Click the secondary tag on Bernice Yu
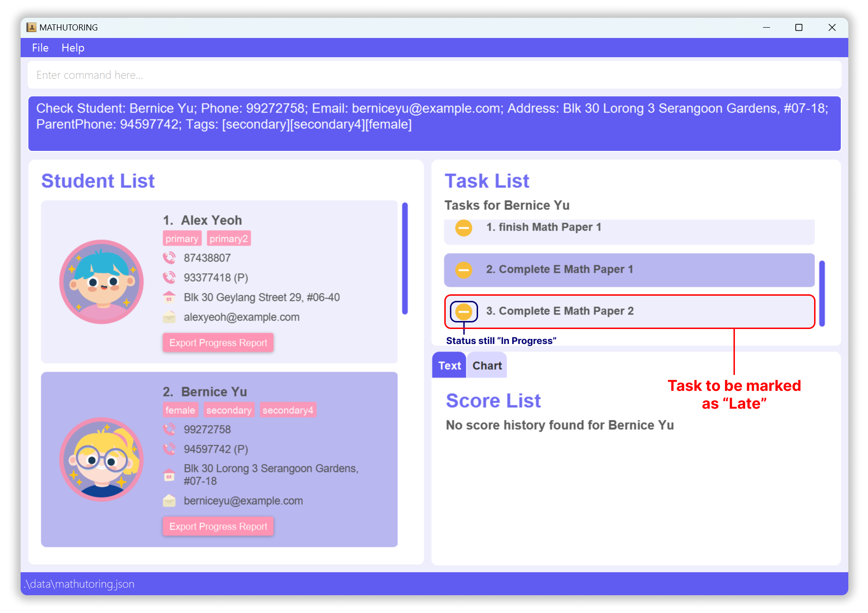This screenshot has width=868, height=613. 229,410
